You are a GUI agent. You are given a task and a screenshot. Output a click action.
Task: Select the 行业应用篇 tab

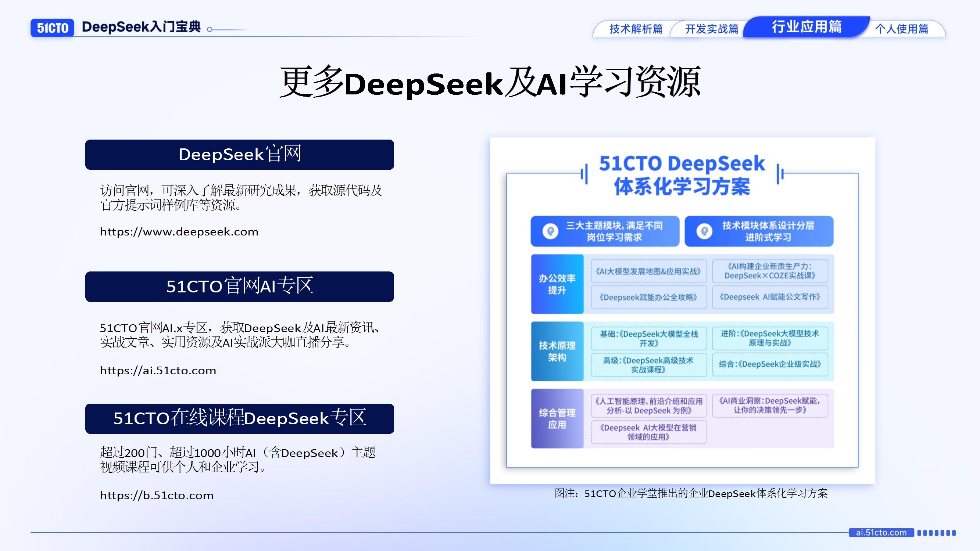coord(806,27)
